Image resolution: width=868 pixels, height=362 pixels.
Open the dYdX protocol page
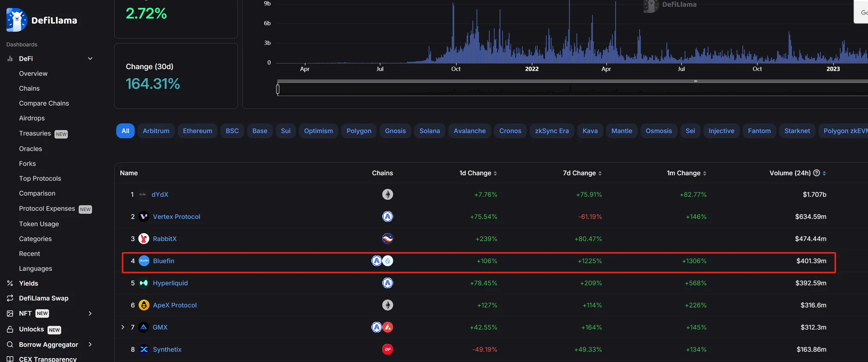point(160,194)
